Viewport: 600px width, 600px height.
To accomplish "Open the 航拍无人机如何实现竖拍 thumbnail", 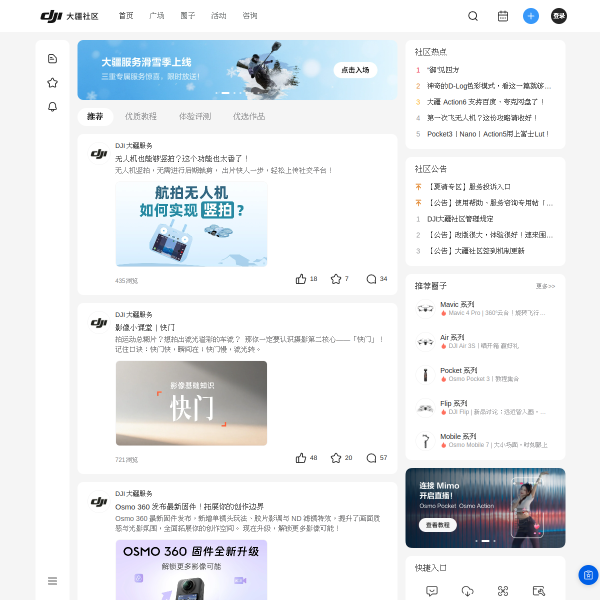I will [191, 224].
